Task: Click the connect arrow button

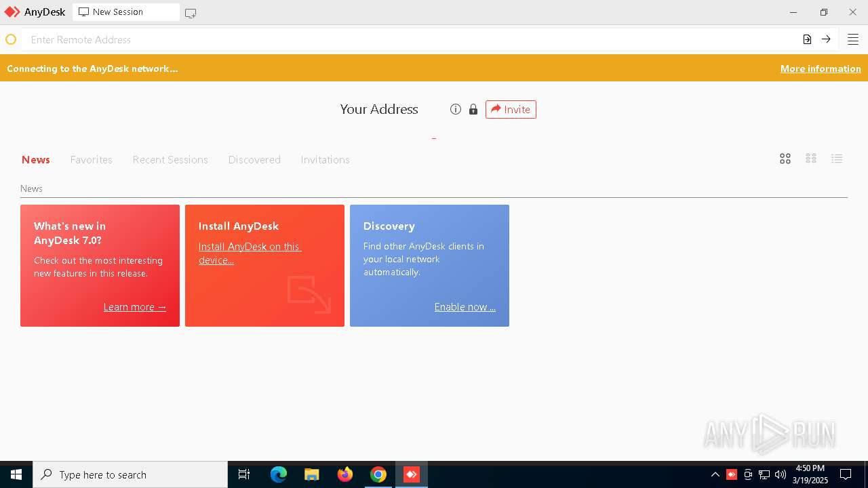Action: [826, 39]
